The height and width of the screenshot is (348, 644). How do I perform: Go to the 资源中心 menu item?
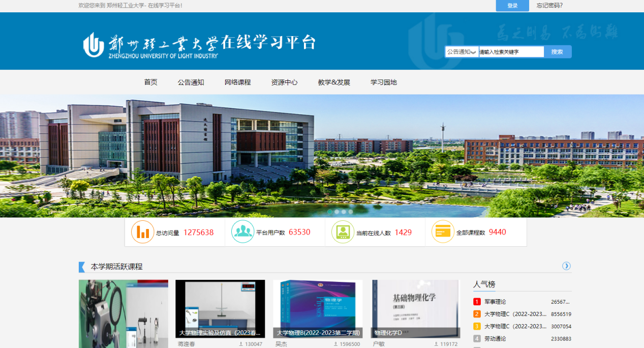tap(284, 82)
